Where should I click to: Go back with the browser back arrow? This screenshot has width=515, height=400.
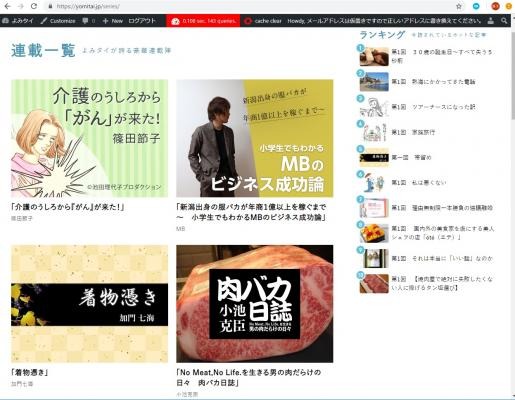click(x=8, y=6)
